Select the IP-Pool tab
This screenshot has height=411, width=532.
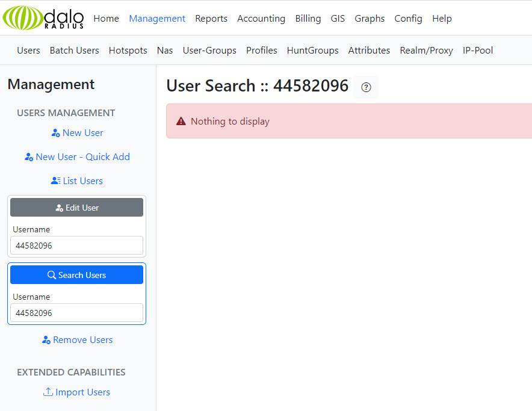478,51
